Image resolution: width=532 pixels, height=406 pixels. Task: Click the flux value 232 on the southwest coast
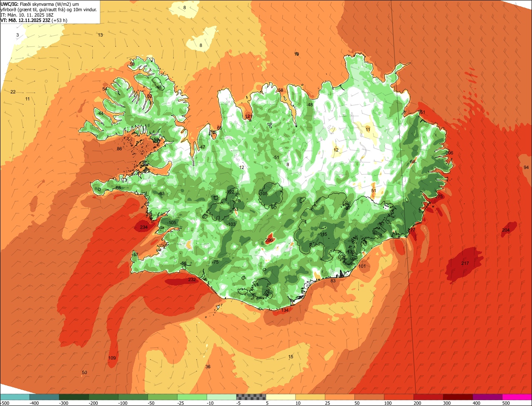pyautogui.click(x=192, y=280)
